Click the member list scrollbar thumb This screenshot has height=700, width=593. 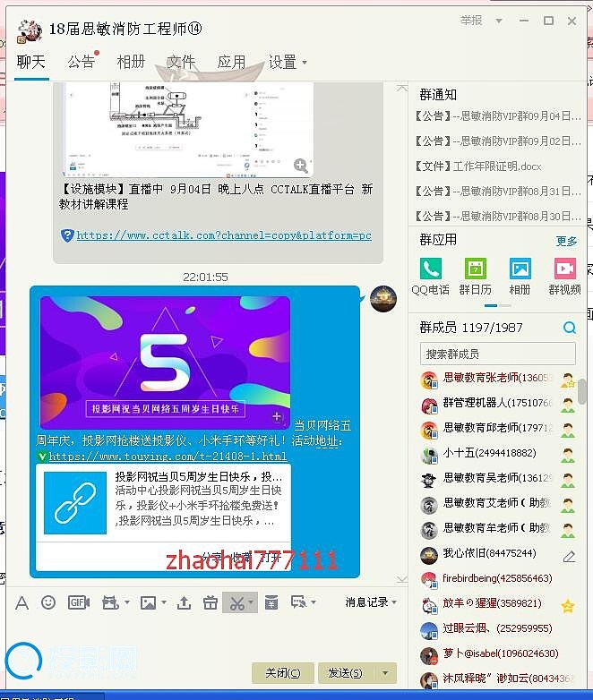tap(582, 391)
